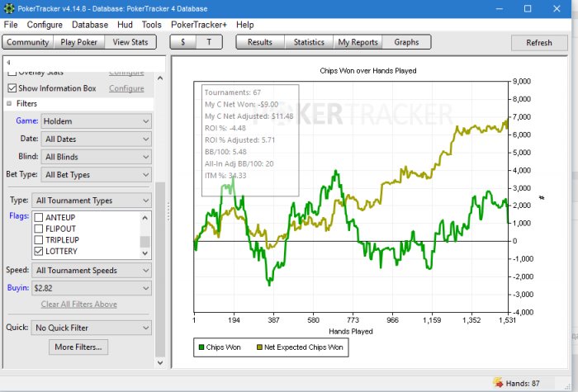The height and width of the screenshot is (392, 578).
Task: Click the Chips Won over Hands Played title
Action: tap(368, 71)
